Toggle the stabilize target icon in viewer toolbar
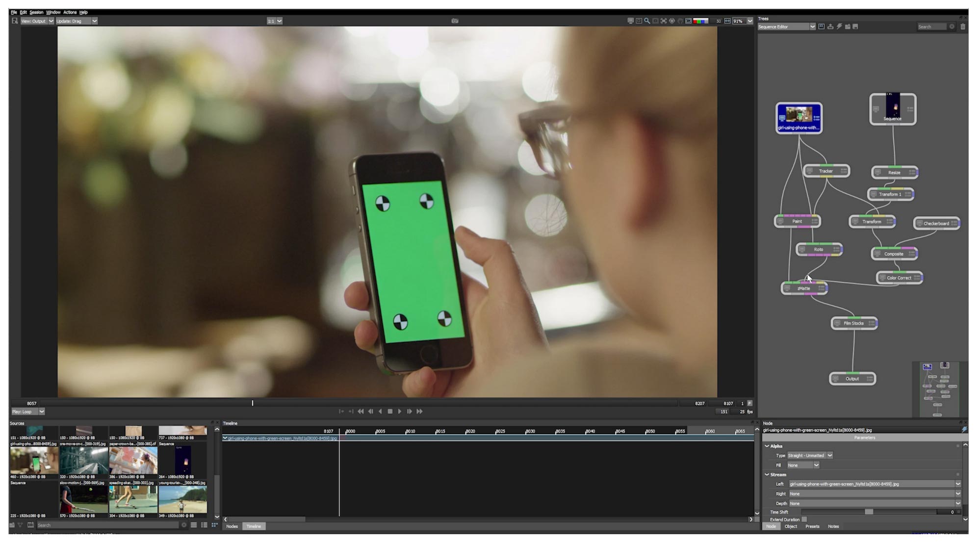980x544 pixels. [x=672, y=21]
